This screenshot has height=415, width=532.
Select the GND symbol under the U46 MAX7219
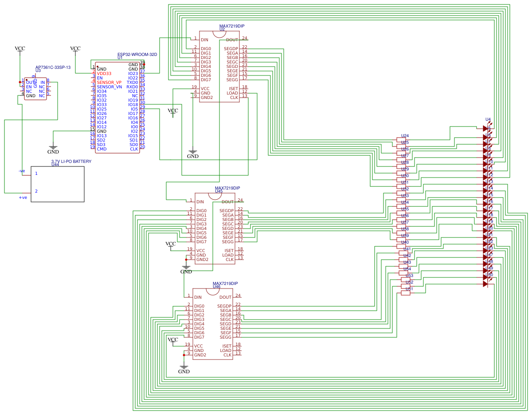[x=184, y=369]
